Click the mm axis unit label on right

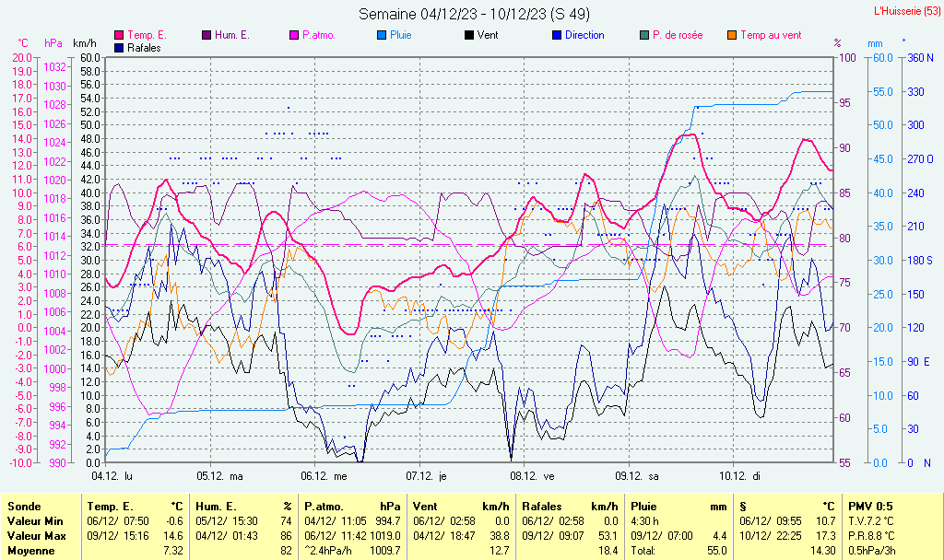pos(875,44)
